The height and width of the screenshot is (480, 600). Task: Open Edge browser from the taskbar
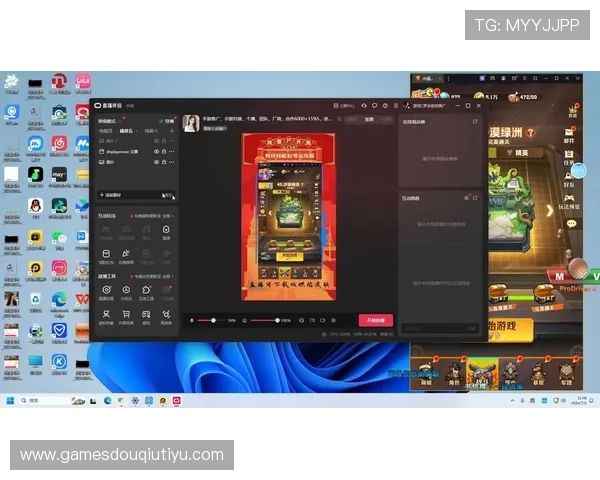click(x=108, y=400)
